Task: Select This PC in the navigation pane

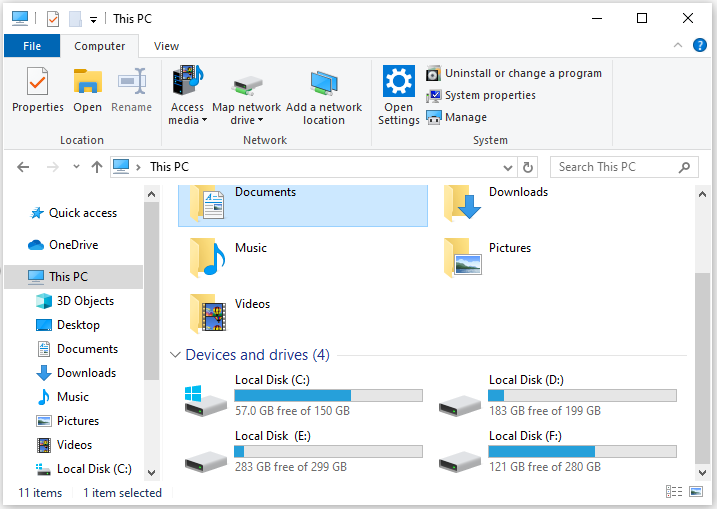Action: [74, 277]
